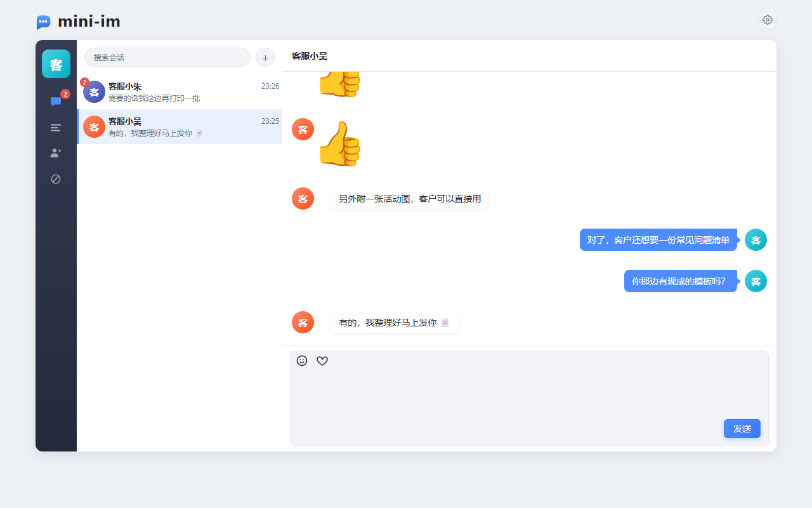Viewport: 812px width, 508px height.
Task: Click into the message input area
Action: pos(529,398)
